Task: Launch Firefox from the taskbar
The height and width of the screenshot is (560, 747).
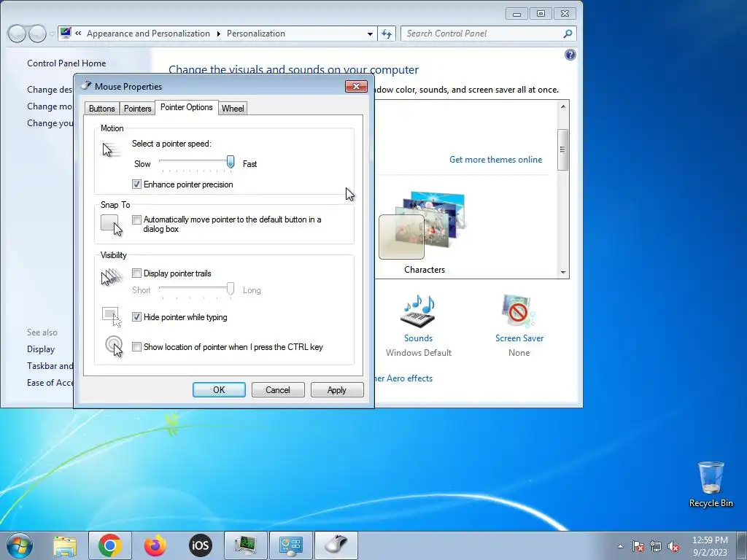Action: (155, 545)
